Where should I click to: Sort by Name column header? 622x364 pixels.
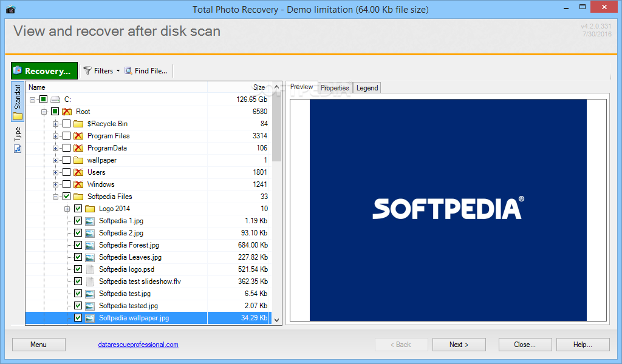[116, 87]
